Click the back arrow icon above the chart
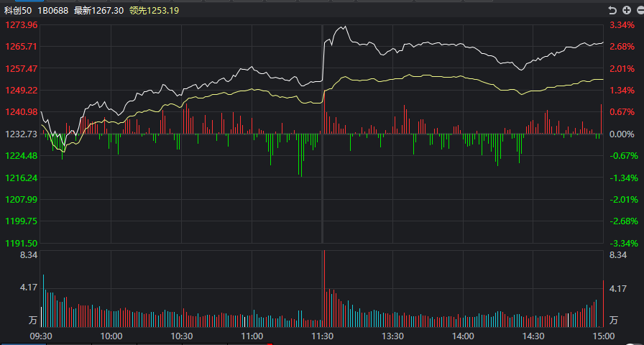 (x=612, y=11)
